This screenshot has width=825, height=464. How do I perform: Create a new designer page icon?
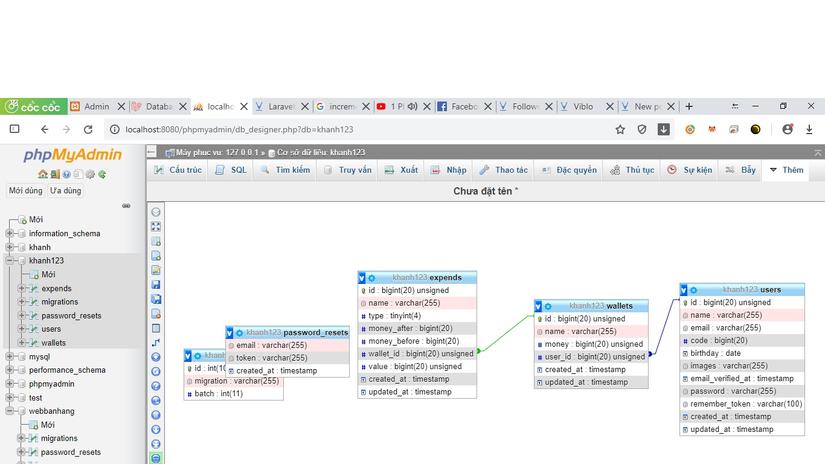pyautogui.click(x=156, y=256)
